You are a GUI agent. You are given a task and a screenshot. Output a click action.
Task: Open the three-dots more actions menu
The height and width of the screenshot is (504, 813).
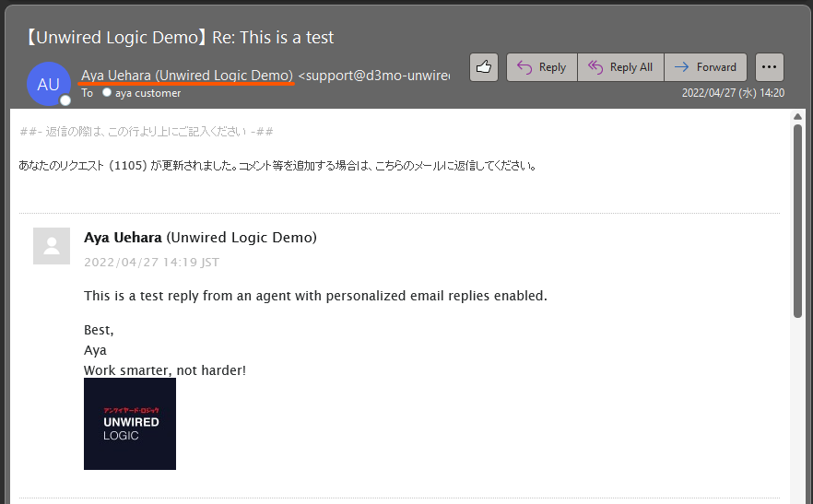[770, 67]
